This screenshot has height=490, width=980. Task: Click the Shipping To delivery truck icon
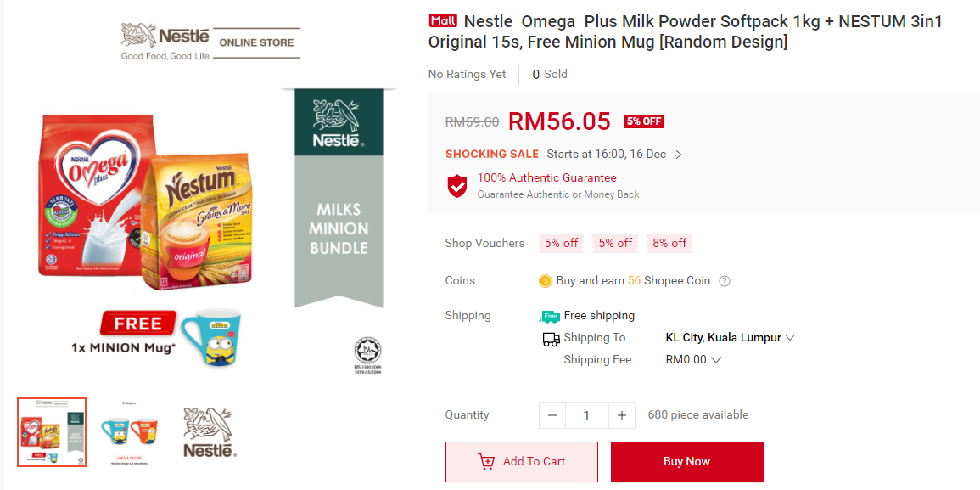551,339
